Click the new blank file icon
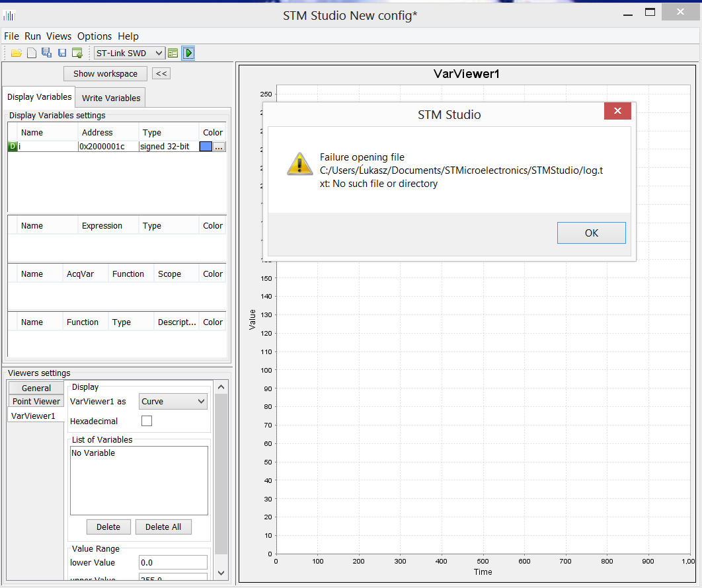This screenshot has height=588, width=702. click(31, 53)
